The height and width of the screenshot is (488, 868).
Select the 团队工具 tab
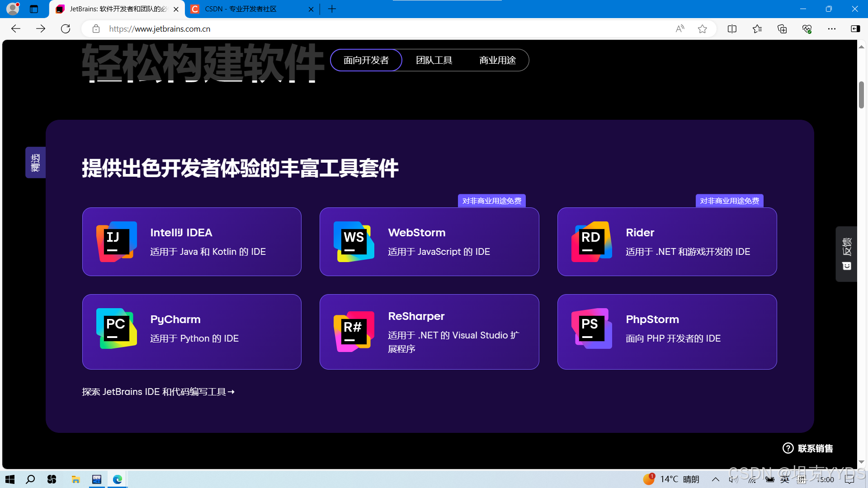[x=434, y=60]
